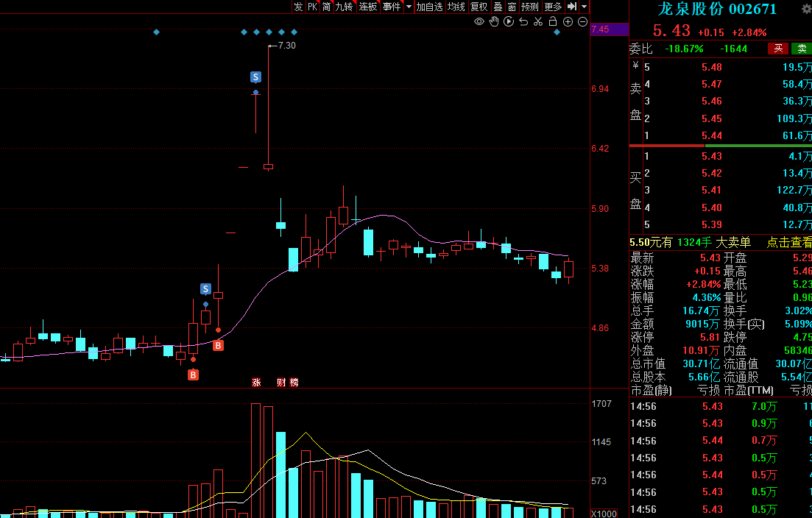
Task: Click the 总市值 30.71亿 value
Action: pos(701,363)
